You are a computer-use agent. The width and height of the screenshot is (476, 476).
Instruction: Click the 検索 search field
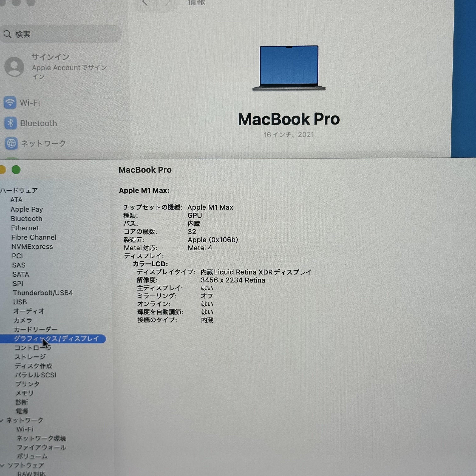click(x=61, y=34)
